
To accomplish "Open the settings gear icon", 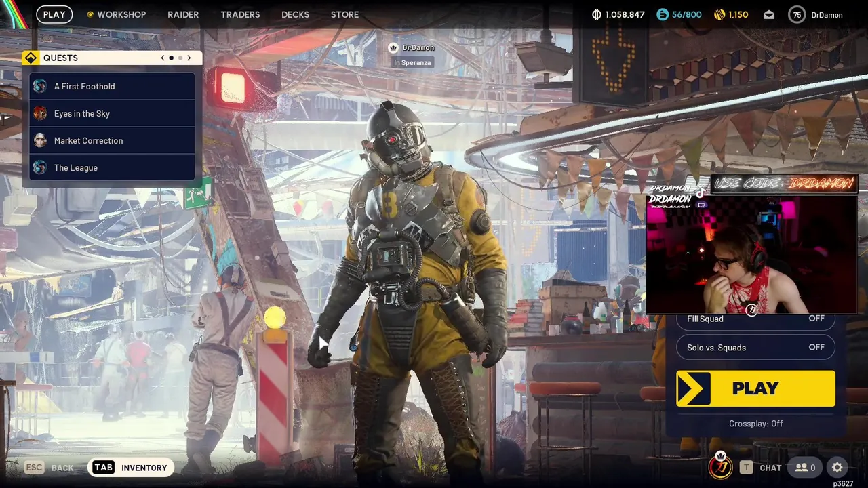I will coord(837,468).
